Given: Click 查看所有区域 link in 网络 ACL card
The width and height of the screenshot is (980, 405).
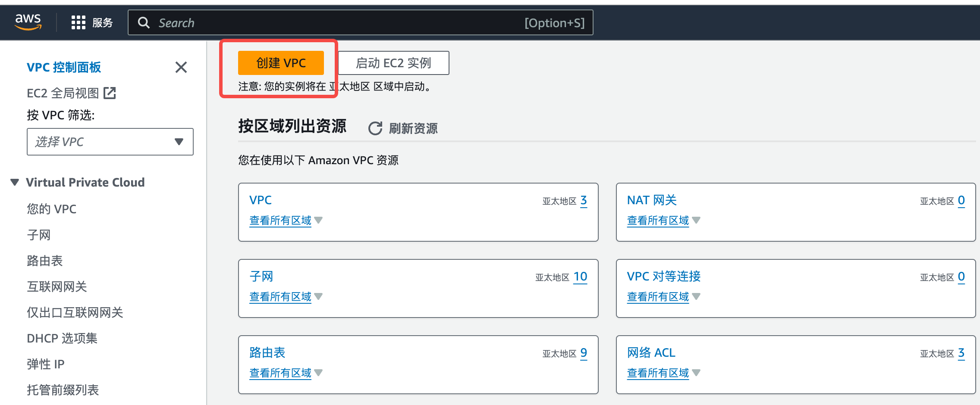Looking at the screenshot, I should pos(658,373).
